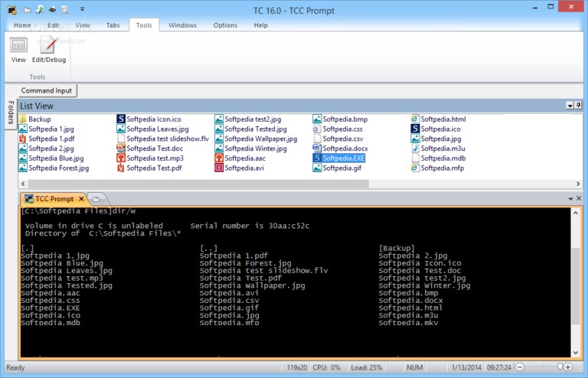Image resolution: width=588 pixels, height=378 pixels.
Task: Click the zoom in plus button
Action: coord(568,367)
